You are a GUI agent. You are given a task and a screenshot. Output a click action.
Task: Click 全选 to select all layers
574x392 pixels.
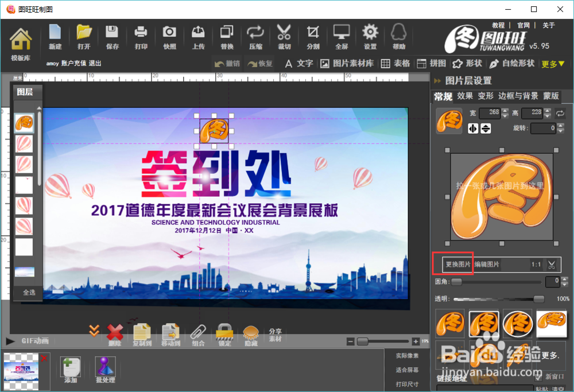[29, 293]
